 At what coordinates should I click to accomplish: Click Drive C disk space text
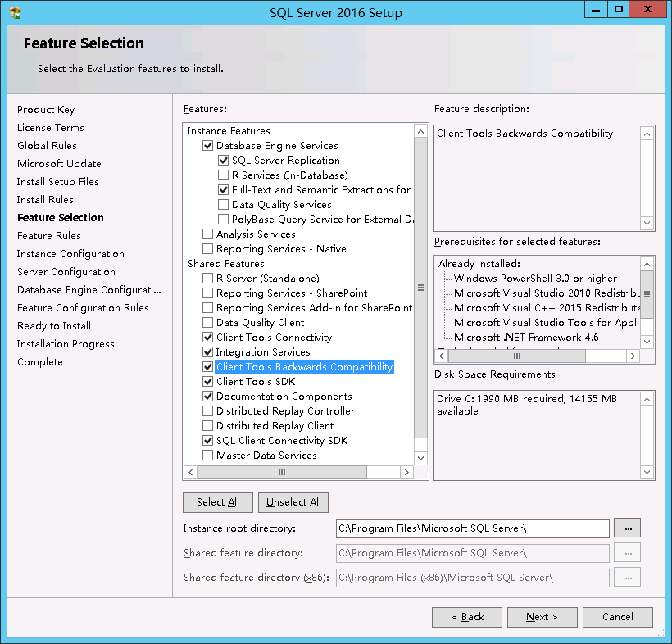(527, 405)
